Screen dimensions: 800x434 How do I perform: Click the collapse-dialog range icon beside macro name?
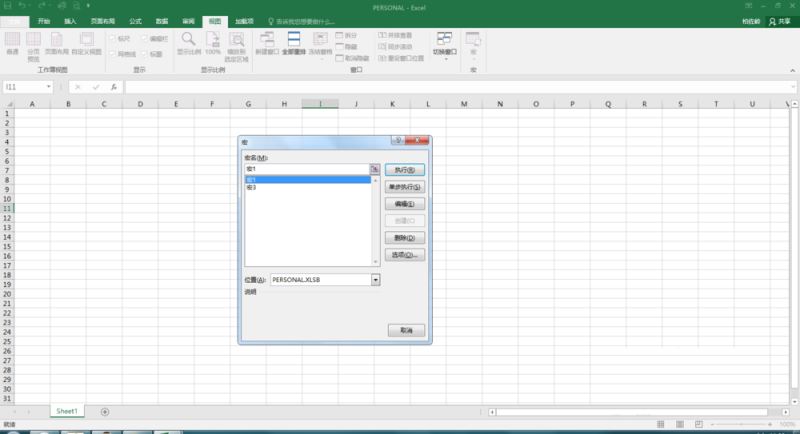pyautogui.click(x=375, y=169)
